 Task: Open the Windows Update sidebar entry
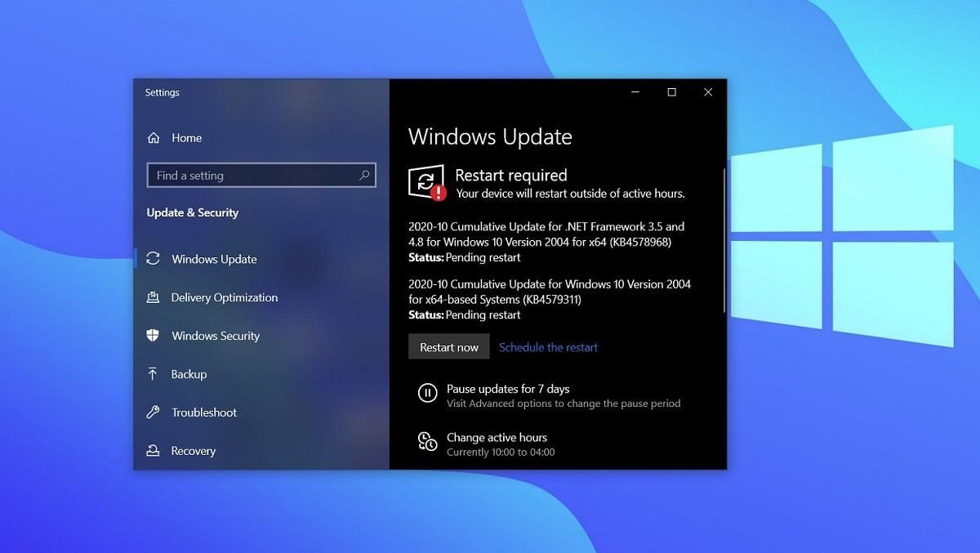pyautogui.click(x=214, y=259)
